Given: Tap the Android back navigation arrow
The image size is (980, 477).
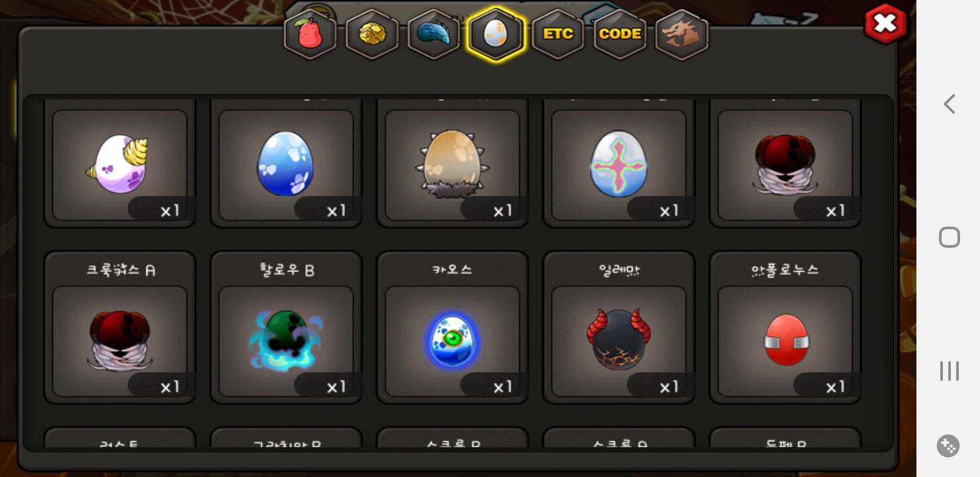Looking at the screenshot, I should [949, 104].
